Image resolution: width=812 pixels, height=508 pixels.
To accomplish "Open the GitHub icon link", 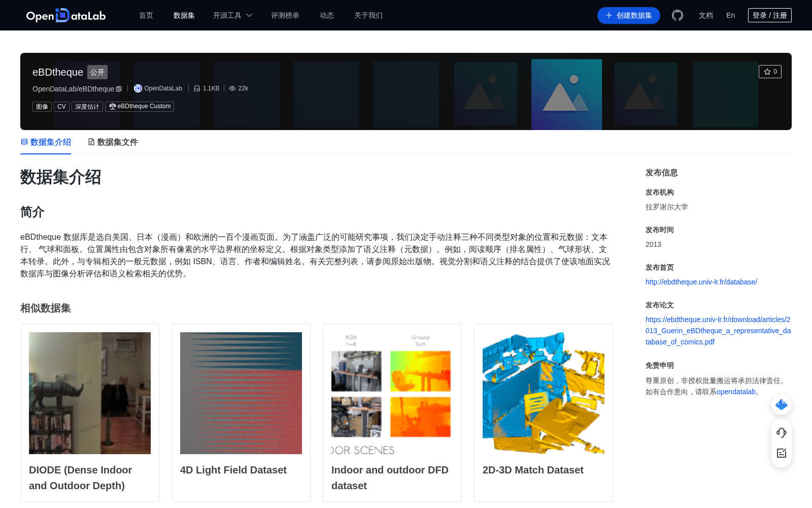I will point(678,15).
